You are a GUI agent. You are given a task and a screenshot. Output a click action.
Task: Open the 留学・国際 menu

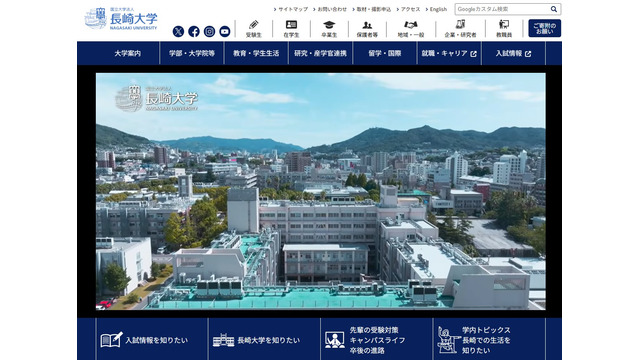tap(385, 53)
